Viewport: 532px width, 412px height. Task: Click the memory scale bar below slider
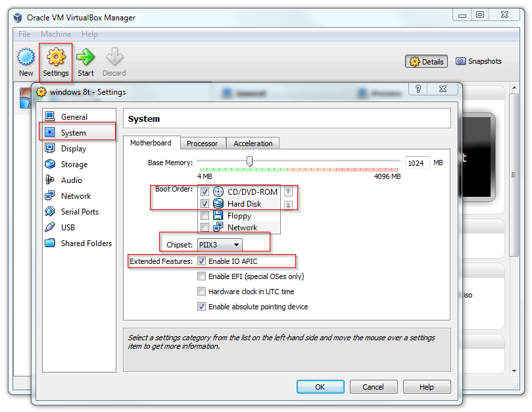click(299, 169)
